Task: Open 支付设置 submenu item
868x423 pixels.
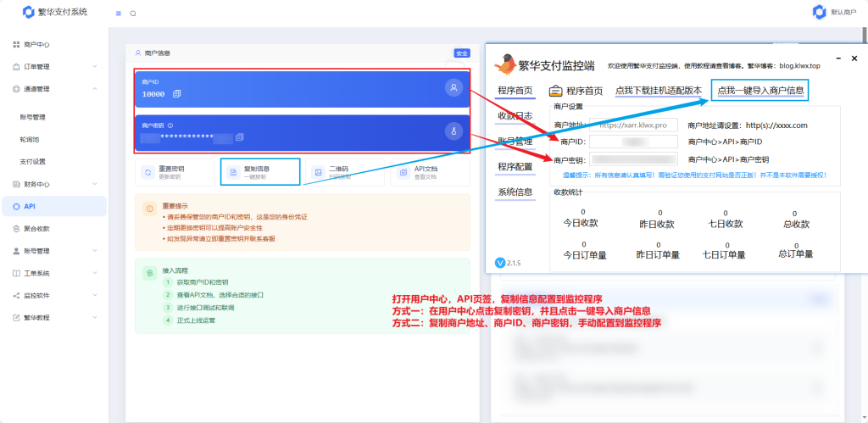Action: click(x=32, y=162)
